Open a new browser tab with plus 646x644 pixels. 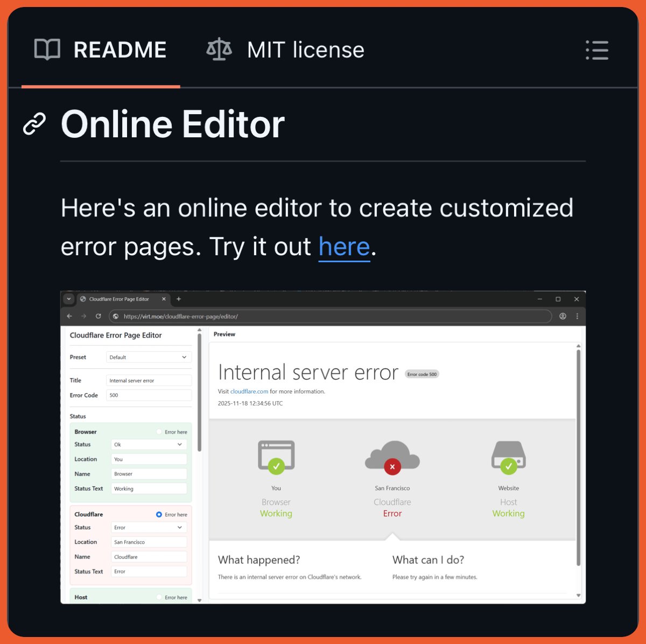click(179, 299)
